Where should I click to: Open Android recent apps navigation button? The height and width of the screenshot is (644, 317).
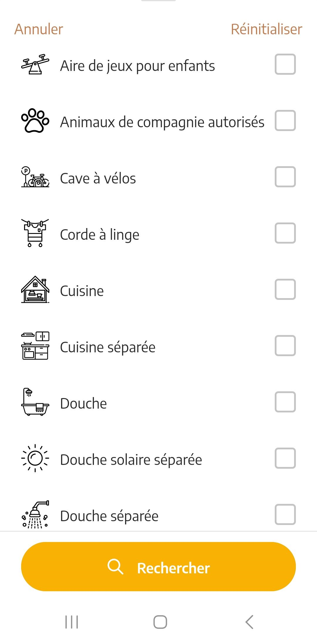pos(72,622)
